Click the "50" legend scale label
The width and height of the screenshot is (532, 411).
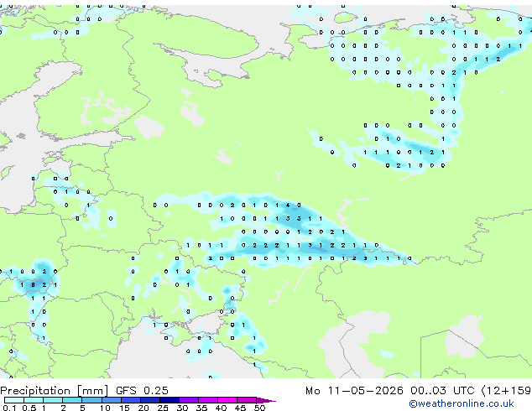pyautogui.click(x=259, y=408)
